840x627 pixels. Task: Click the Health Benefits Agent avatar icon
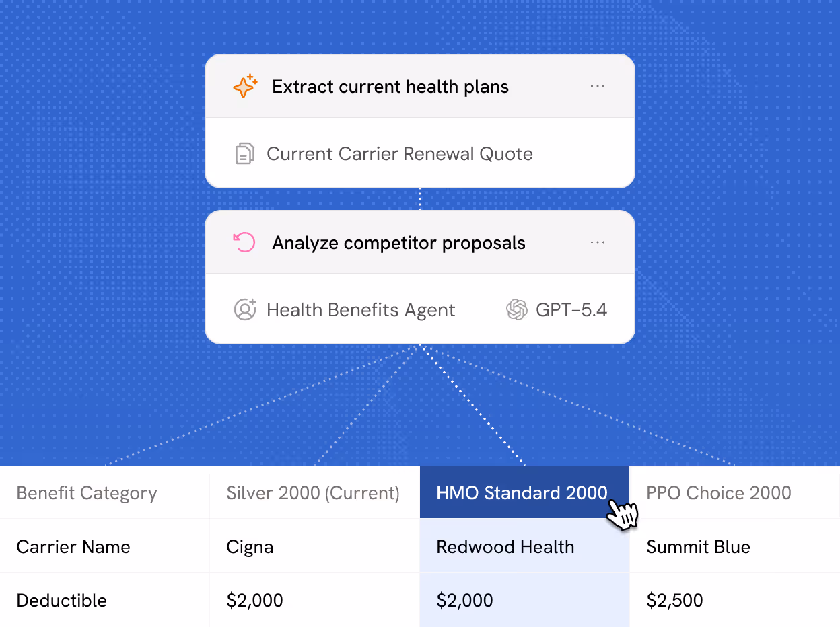pos(245,309)
